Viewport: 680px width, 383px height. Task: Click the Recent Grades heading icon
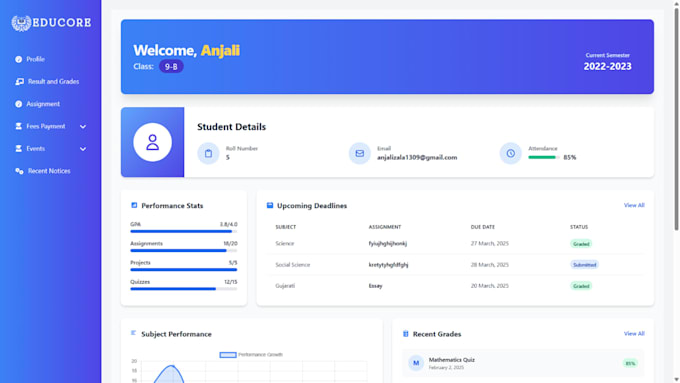[405, 334]
